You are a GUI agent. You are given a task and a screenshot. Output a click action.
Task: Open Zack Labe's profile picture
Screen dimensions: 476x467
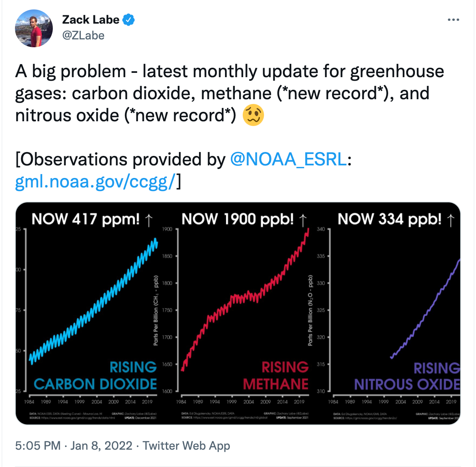tap(34, 28)
